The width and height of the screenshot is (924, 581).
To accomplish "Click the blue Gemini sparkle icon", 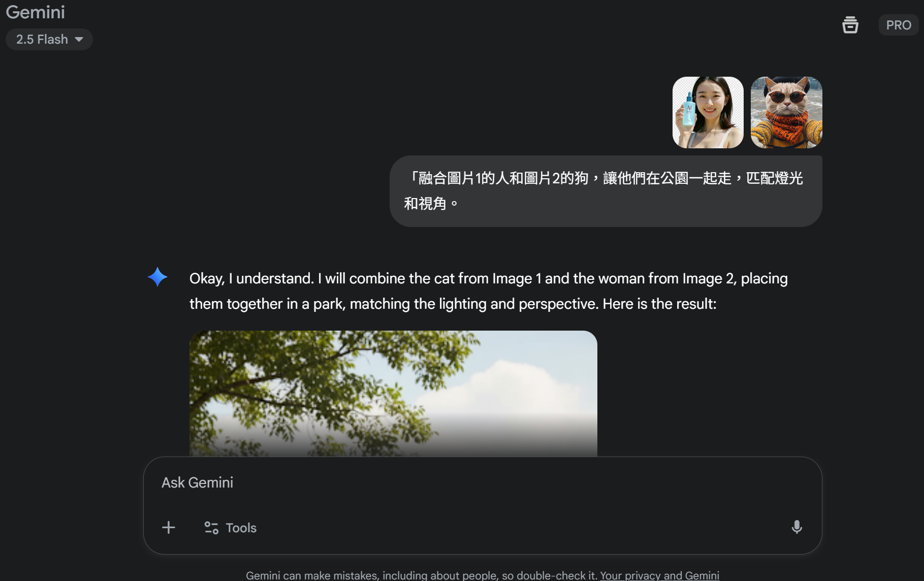I will coord(157,277).
